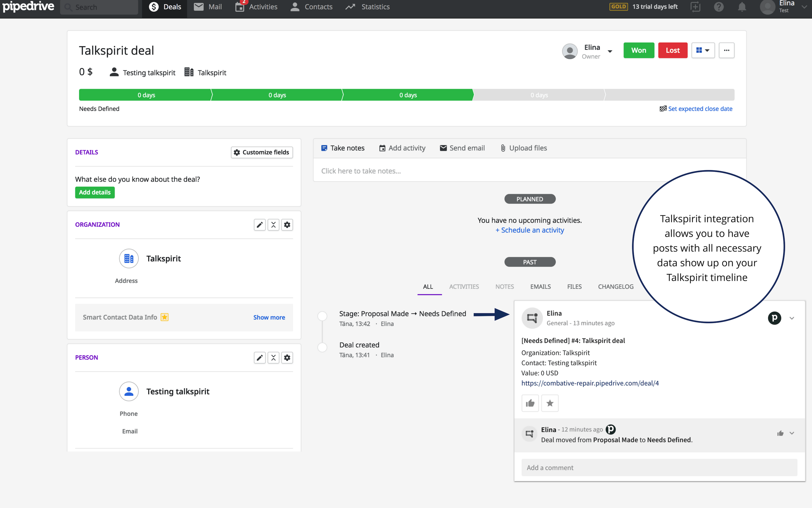
Task: Open the quick add plus icon
Action: click(x=696, y=7)
